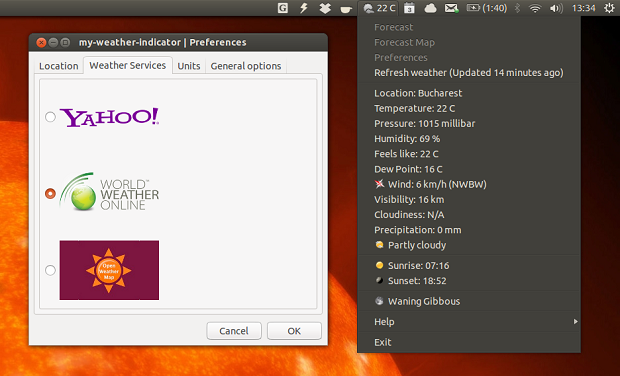620x376 pixels.
Task: Choose Forecast Map menu entry
Action: tap(469, 42)
